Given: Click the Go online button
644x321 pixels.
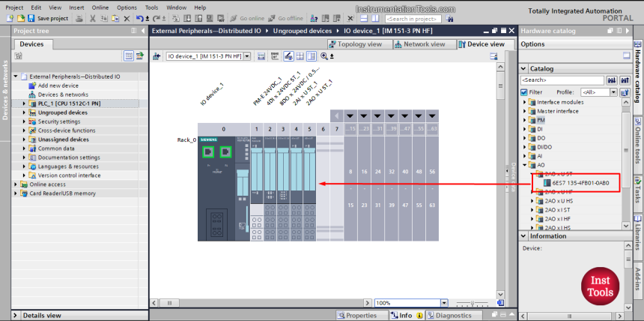Looking at the screenshot, I should click(247, 18).
